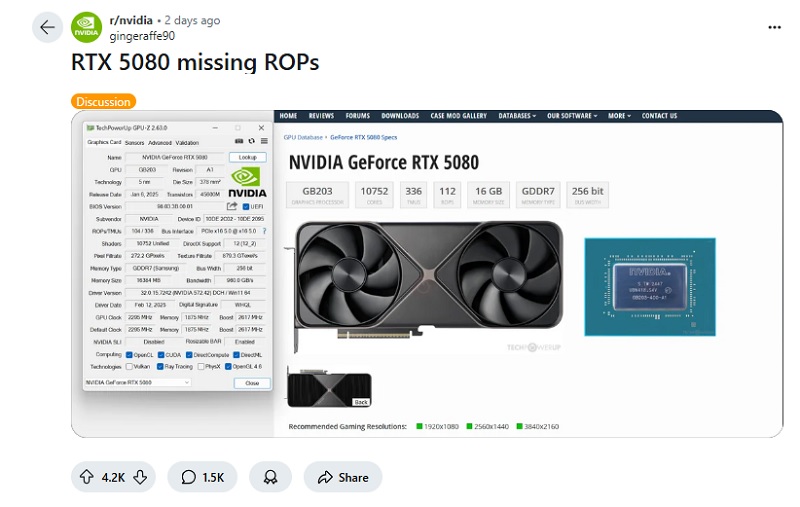Expand the Our Software dropdown menu

coord(572,116)
